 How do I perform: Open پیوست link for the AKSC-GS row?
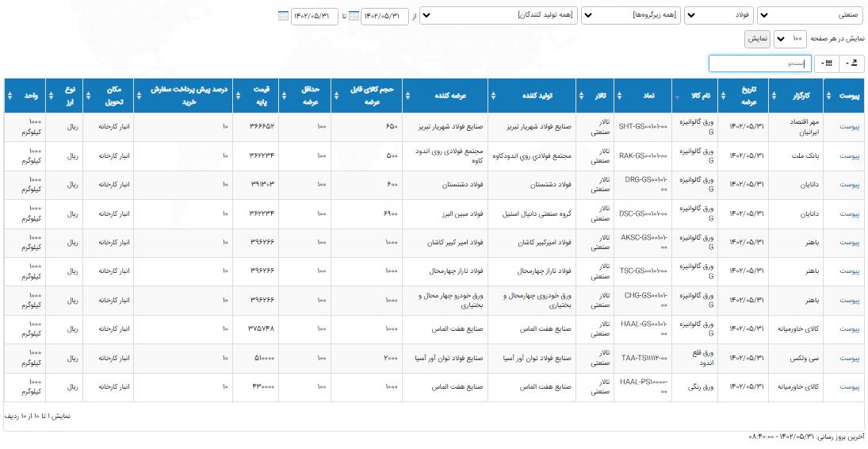850,242
